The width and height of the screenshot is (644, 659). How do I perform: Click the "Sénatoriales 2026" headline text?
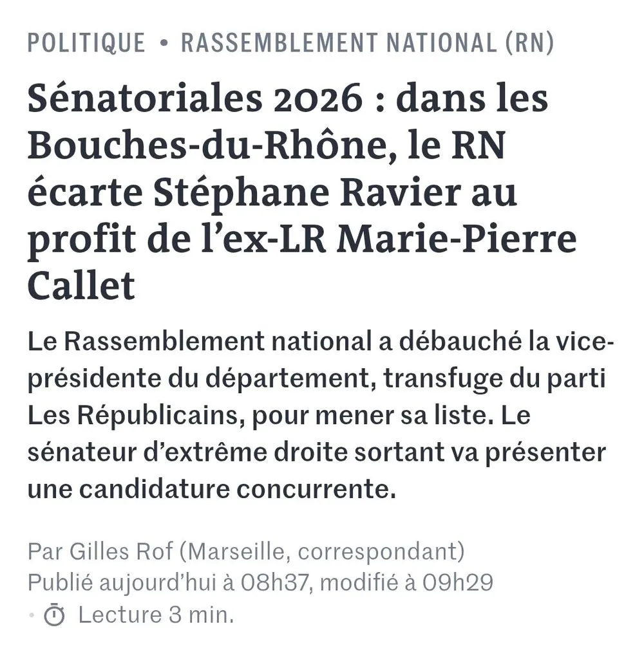[x=194, y=99]
